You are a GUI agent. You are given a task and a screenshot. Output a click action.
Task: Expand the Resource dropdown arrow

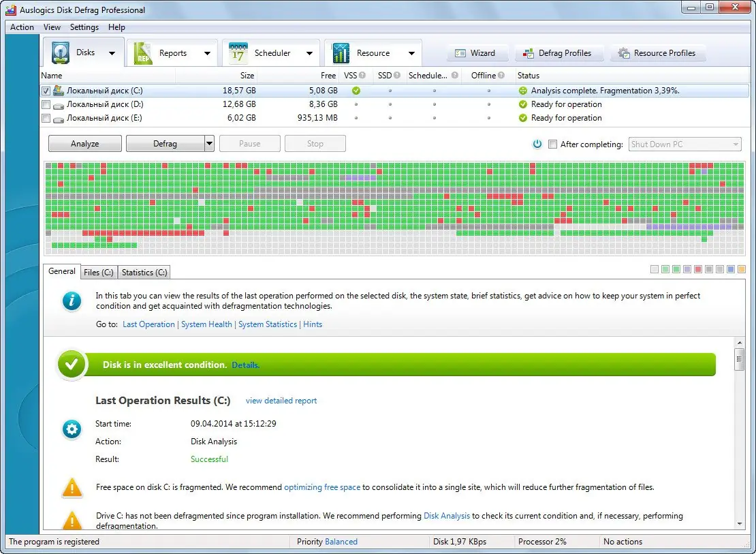(411, 53)
